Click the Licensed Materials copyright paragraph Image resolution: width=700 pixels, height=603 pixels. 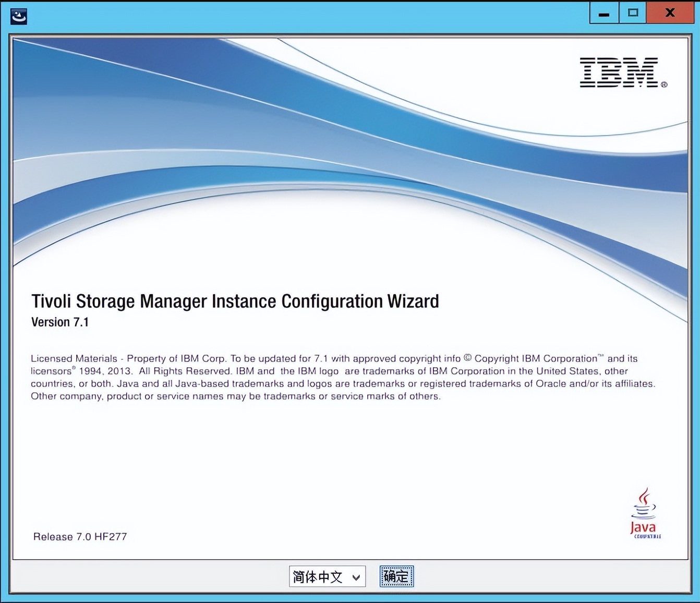pos(343,377)
